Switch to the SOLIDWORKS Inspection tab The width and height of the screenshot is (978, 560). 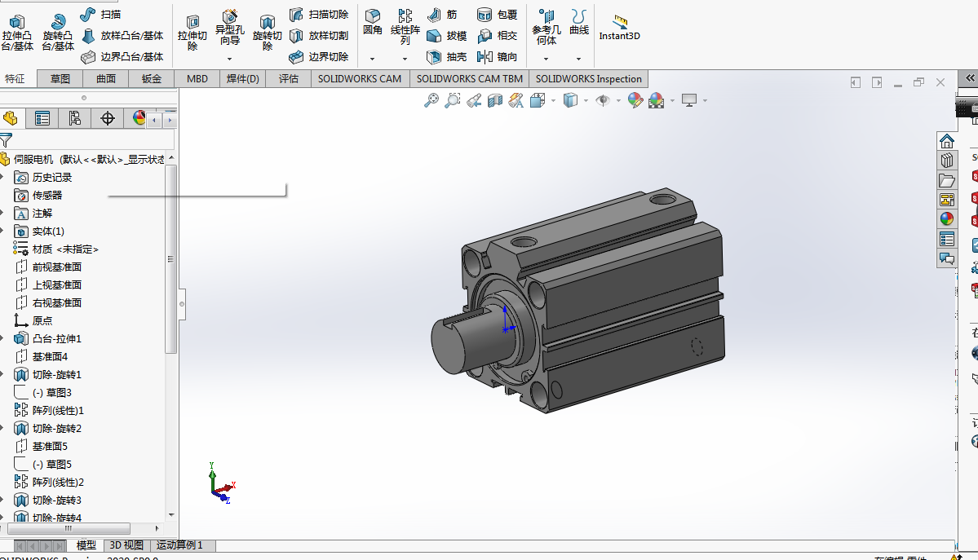pos(589,78)
